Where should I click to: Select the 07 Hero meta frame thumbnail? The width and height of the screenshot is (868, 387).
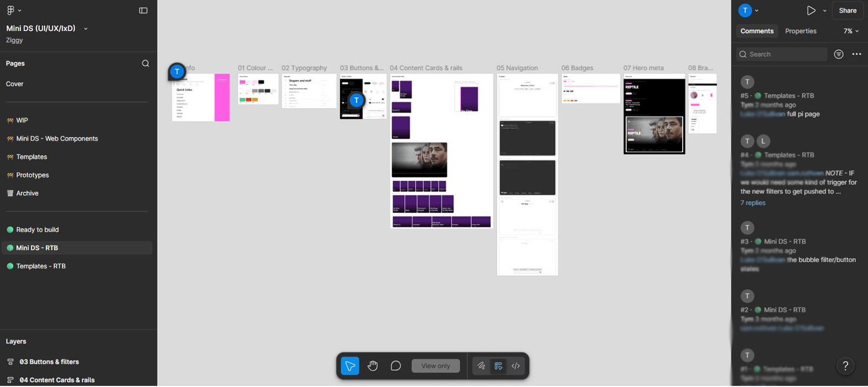[654, 114]
